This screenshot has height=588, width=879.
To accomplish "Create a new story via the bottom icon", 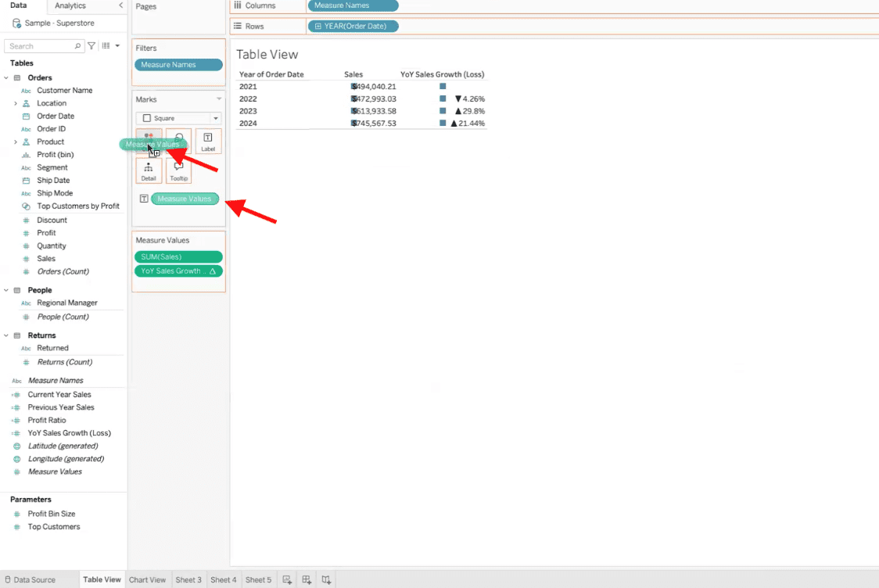I will pyautogui.click(x=325, y=579).
